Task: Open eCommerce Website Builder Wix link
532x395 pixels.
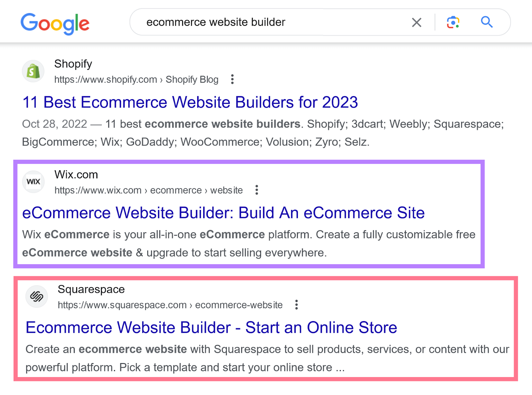Action: (x=223, y=213)
